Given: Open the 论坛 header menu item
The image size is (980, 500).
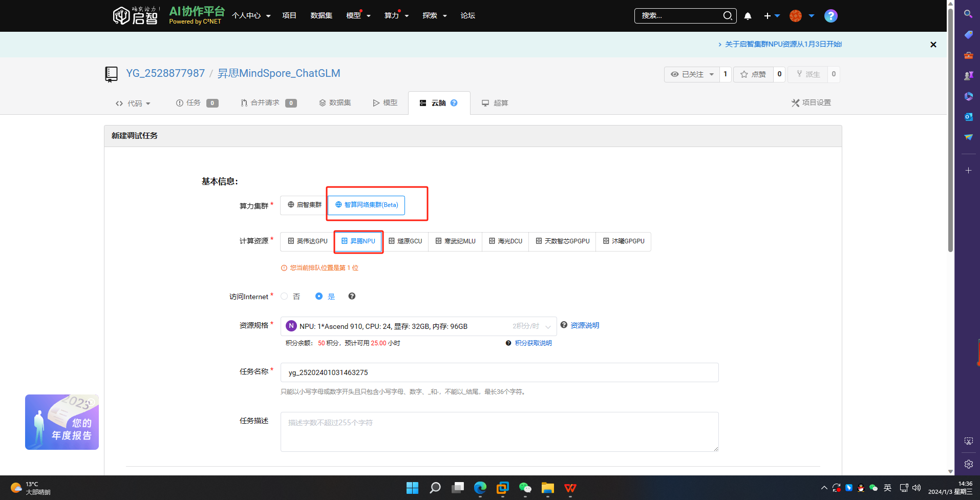Looking at the screenshot, I should click(467, 16).
